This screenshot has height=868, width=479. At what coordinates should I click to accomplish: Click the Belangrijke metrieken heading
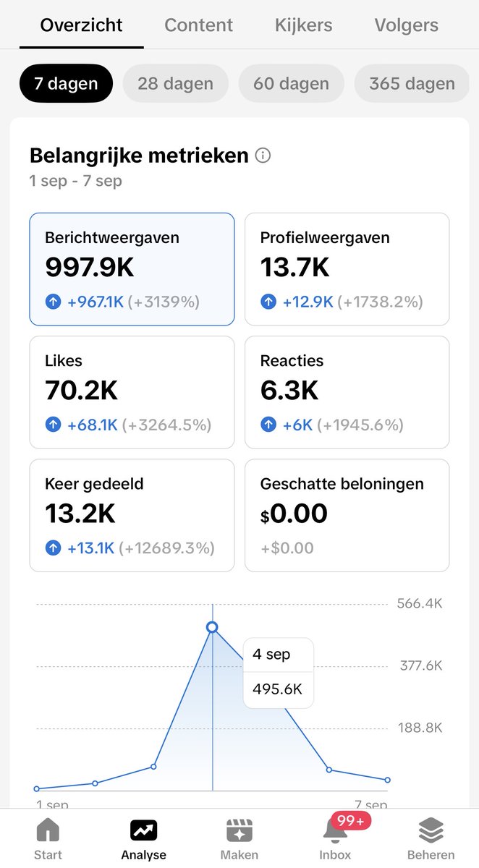tap(139, 156)
